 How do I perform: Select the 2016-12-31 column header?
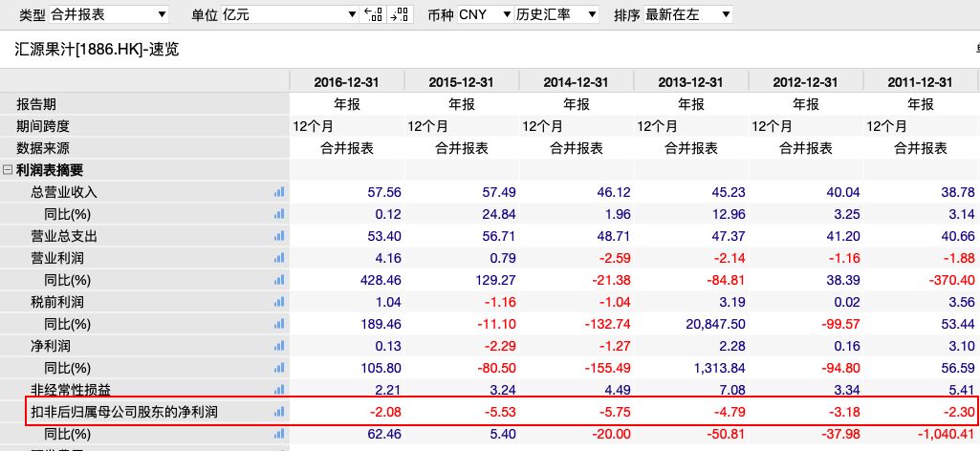(347, 82)
